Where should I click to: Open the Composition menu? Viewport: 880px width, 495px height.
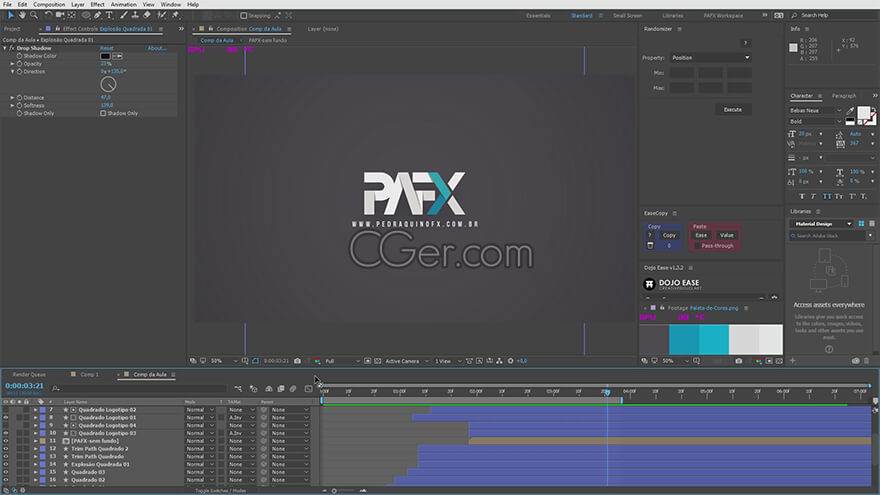click(49, 4)
